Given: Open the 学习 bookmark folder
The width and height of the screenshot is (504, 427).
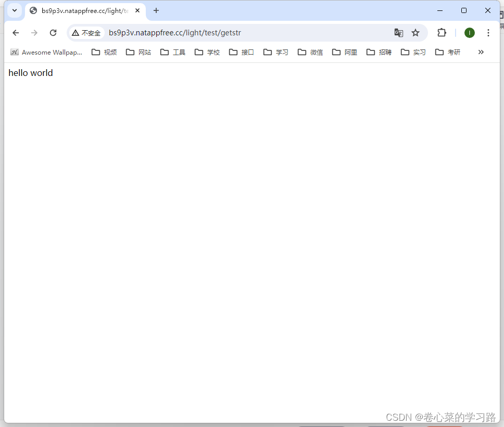Looking at the screenshot, I should click(x=276, y=53).
